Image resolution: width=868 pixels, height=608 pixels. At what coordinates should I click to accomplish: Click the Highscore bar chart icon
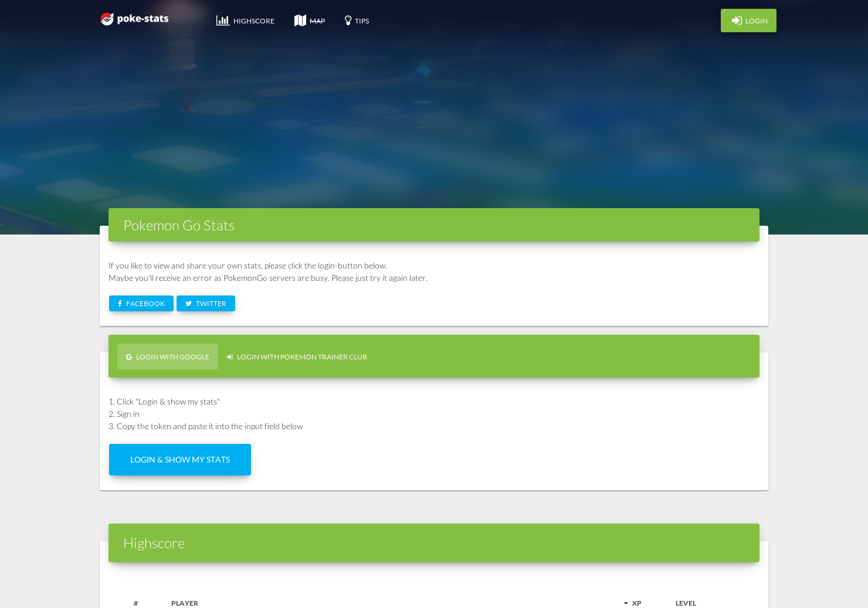223,21
